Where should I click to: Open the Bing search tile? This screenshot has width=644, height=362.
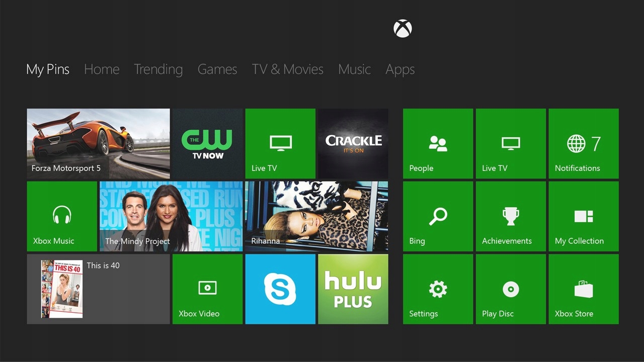pos(437,216)
